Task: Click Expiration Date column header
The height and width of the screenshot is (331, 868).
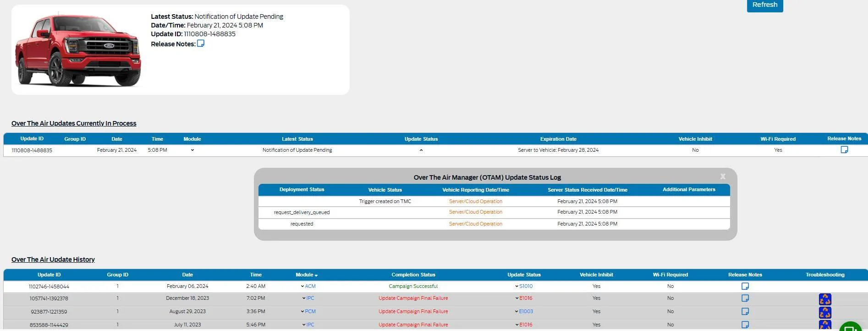Action: [558, 139]
